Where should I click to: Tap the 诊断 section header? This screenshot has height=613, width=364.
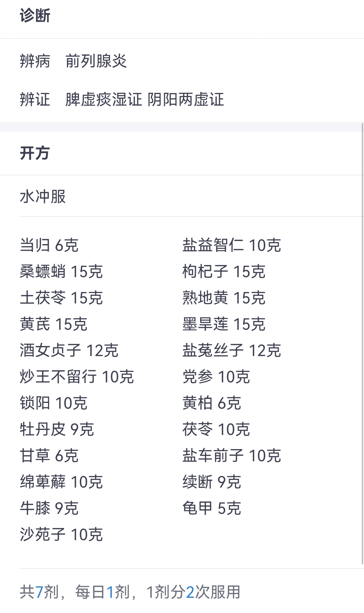[x=35, y=16]
